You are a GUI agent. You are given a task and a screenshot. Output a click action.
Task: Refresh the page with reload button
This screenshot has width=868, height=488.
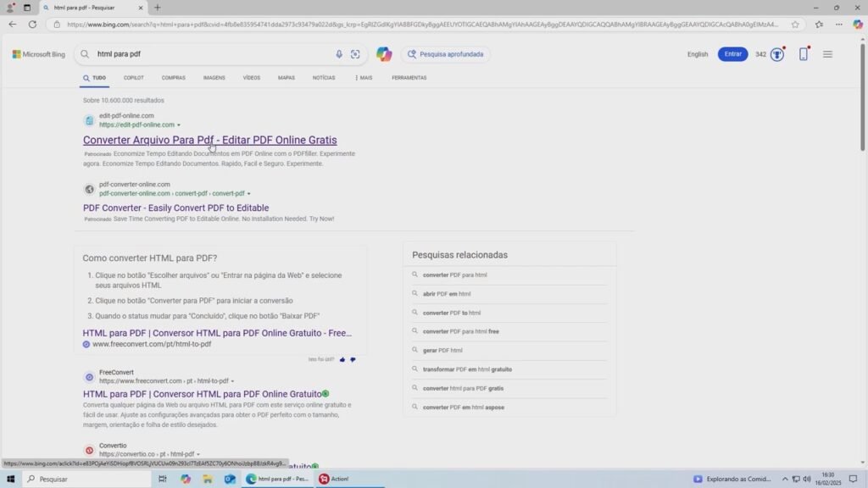coord(32,25)
